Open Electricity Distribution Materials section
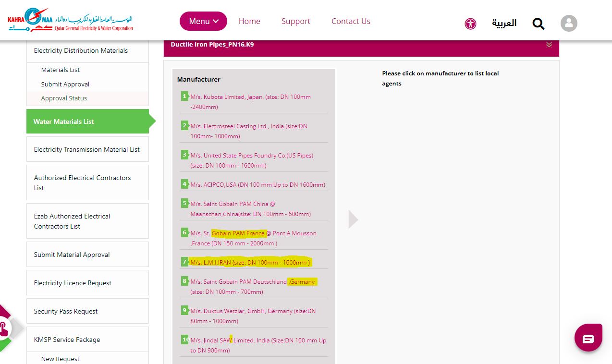Screen dimensions: 612x364 coord(87,50)
